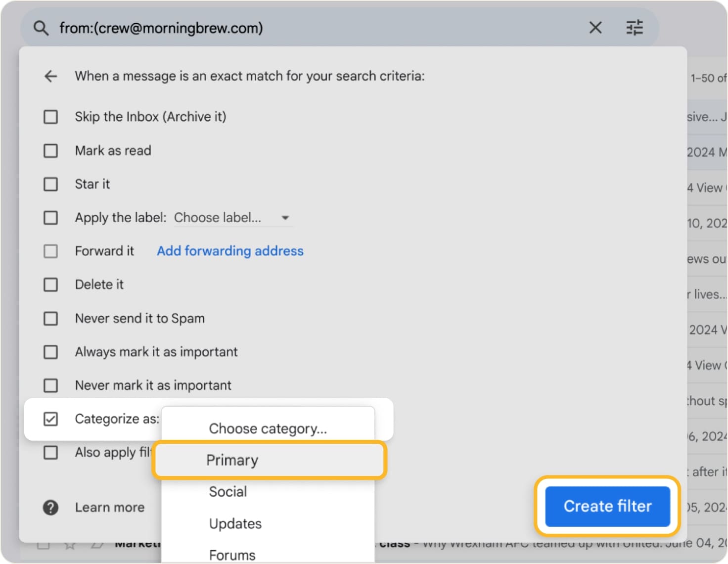Click the Add forwarding address link
Screen dimensions: 728x564
[230, 251]
